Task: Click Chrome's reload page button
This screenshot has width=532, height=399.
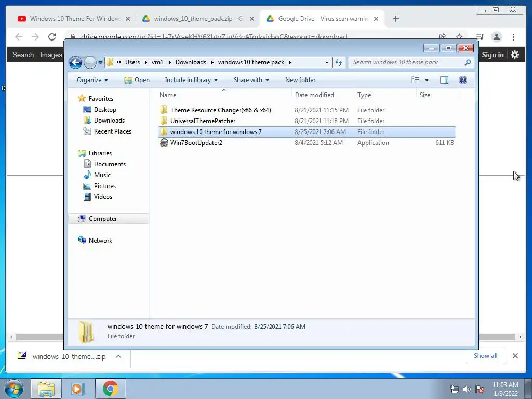Action: tap(52, 37)
